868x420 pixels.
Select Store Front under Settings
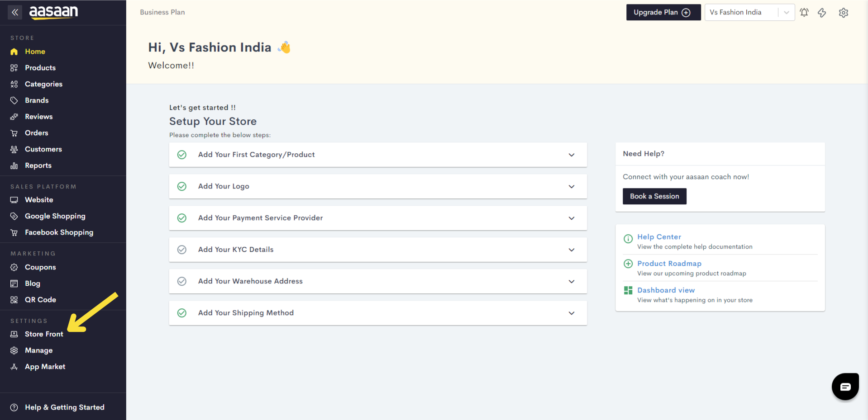44,334
